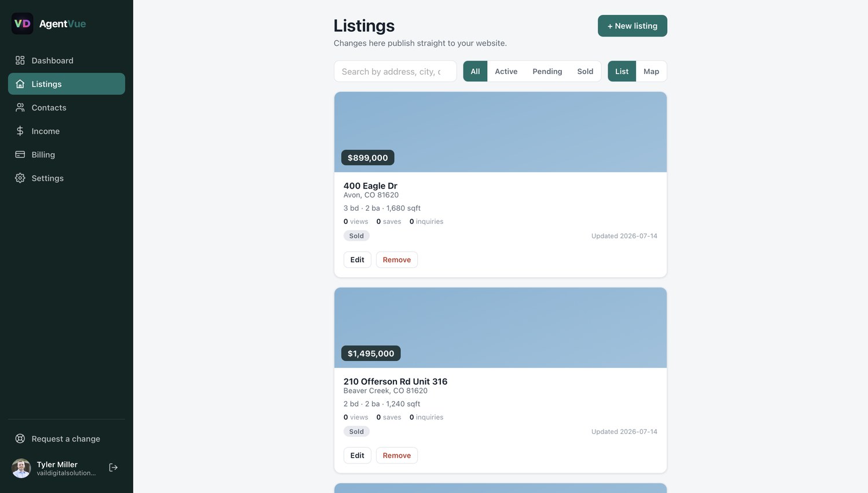Click Tyler Miller user name
868x493 pixels.
[57, 465]
